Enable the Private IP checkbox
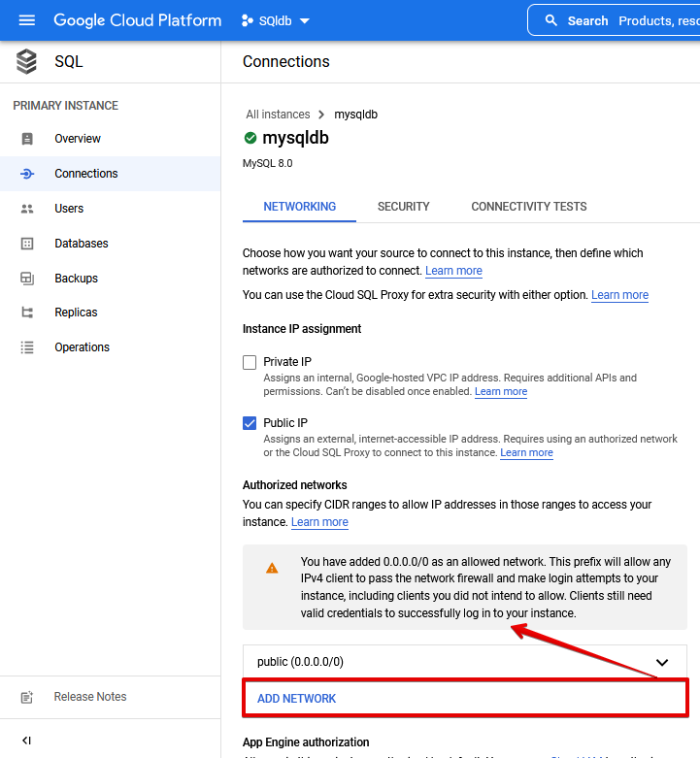 tap(250, 362)
